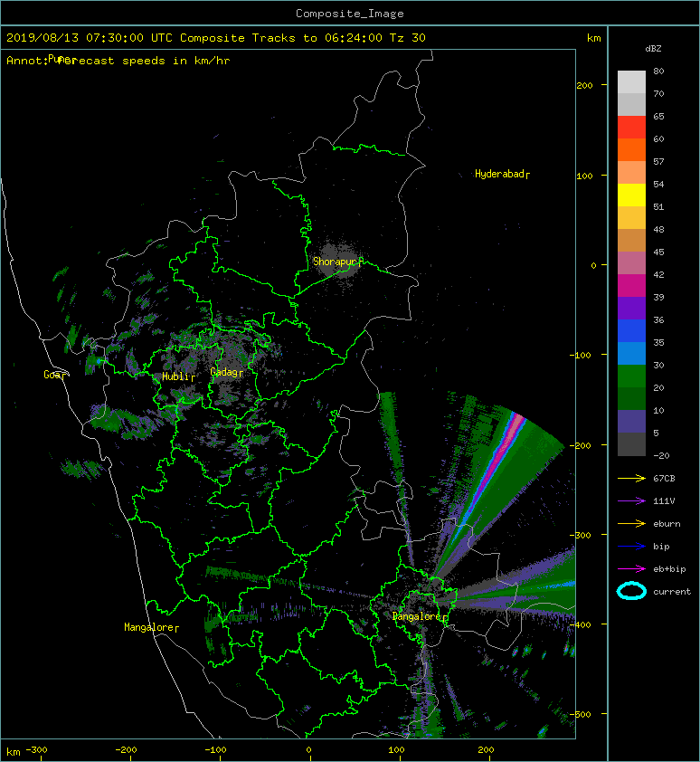
Task: Select the grey 70-65 dBZ swatch
Action: point(631,104)
